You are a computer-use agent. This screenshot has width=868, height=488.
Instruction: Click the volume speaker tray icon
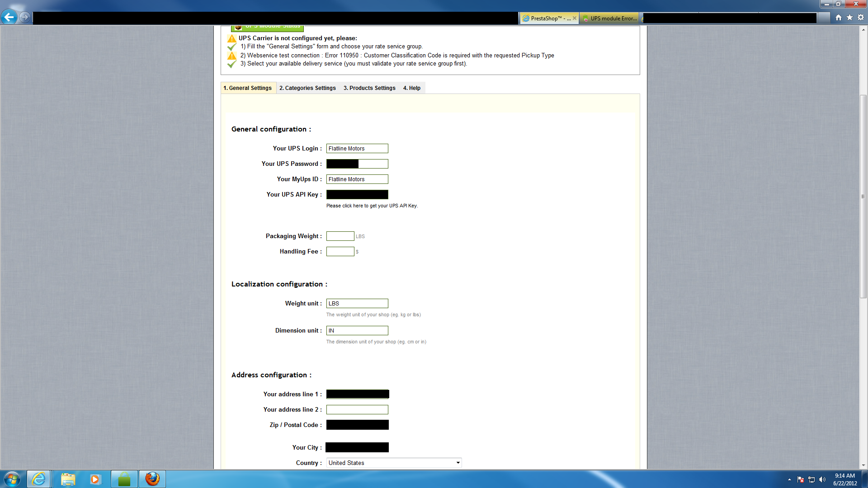[822, 479]
